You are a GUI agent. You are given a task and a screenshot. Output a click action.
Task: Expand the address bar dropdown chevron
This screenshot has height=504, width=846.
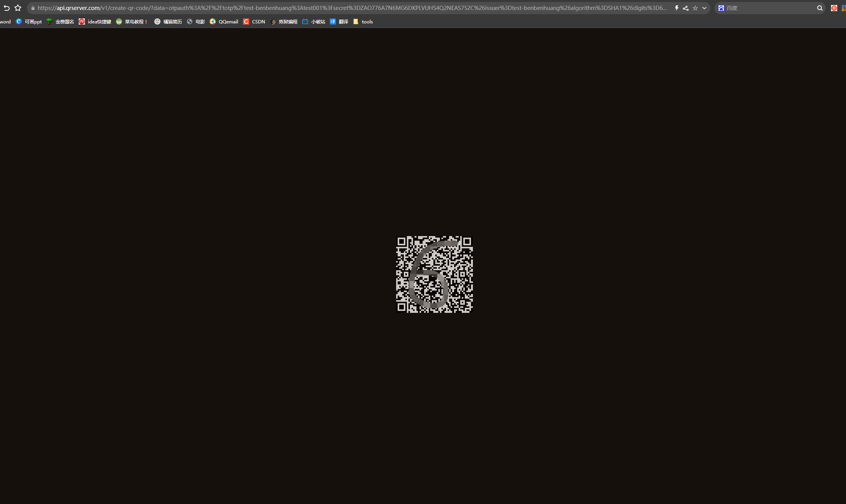pyautogui.click(x=704, y=8)
